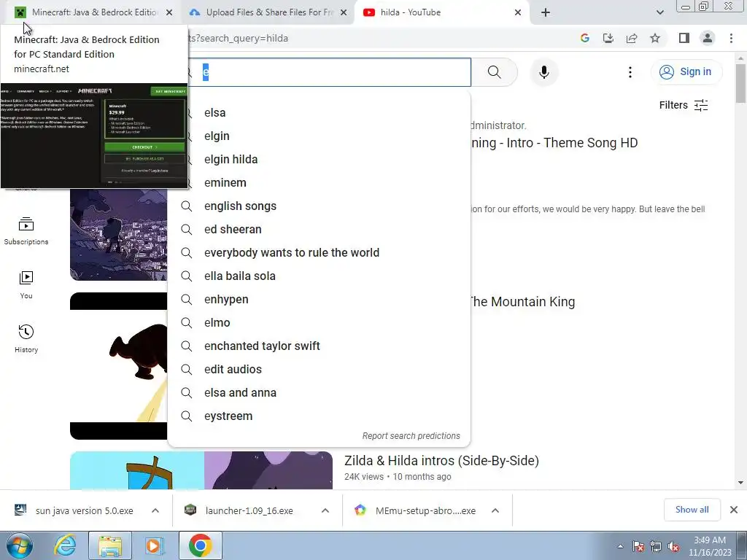
Task: Click the share page icon
Action: pos(632,38)
